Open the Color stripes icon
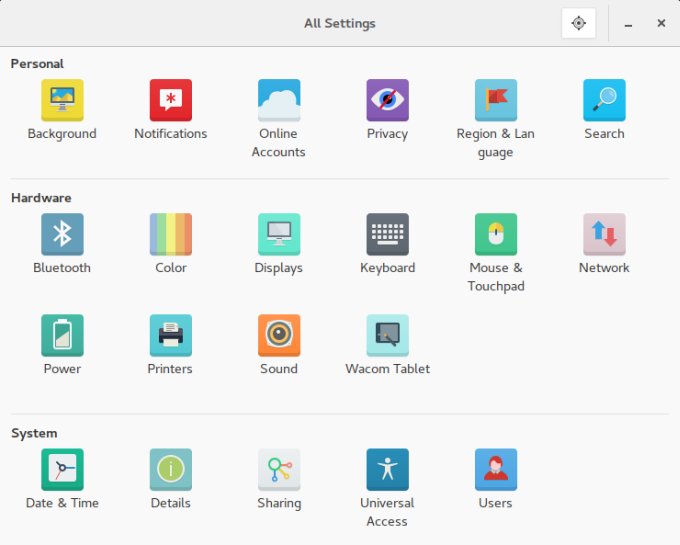Viewport: 680px width, 545px height. pyautogui.click(x=170, y=234)
